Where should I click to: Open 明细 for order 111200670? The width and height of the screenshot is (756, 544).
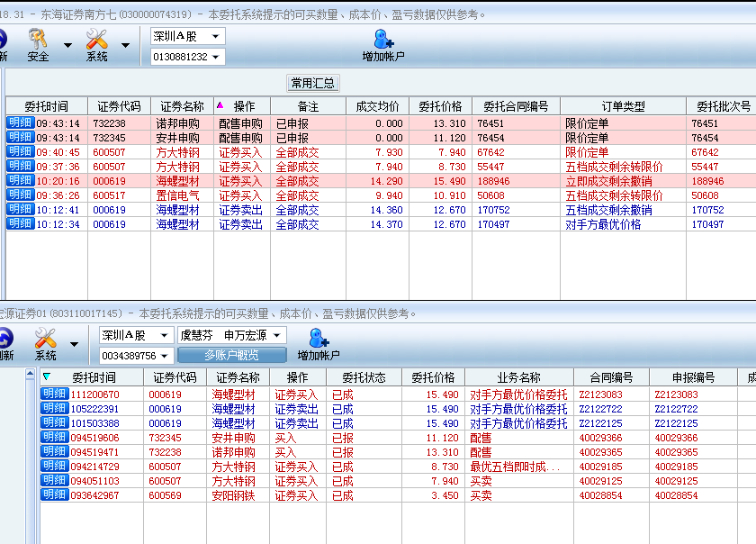pyautogui.click(x=55, y=394)
